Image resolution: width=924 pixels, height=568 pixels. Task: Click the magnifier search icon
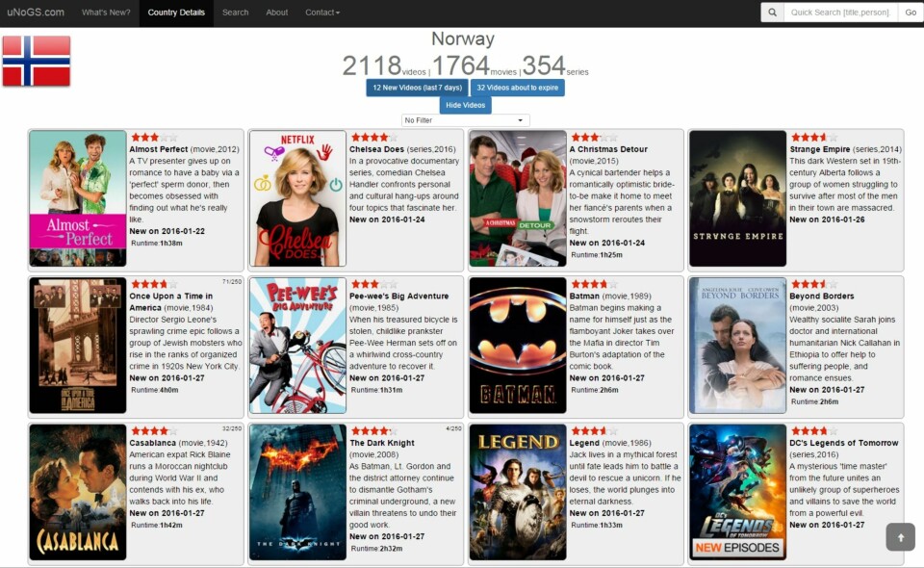(x=773, y=13)
